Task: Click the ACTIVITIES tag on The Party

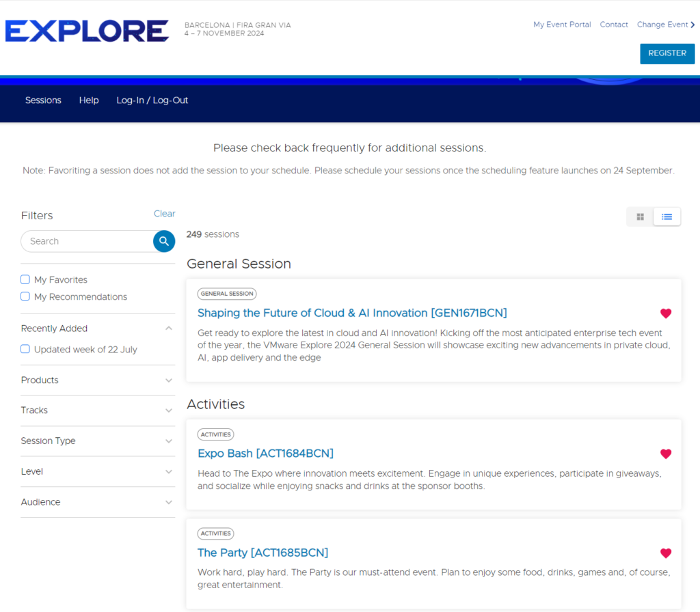Action: [x=215, y=533]
